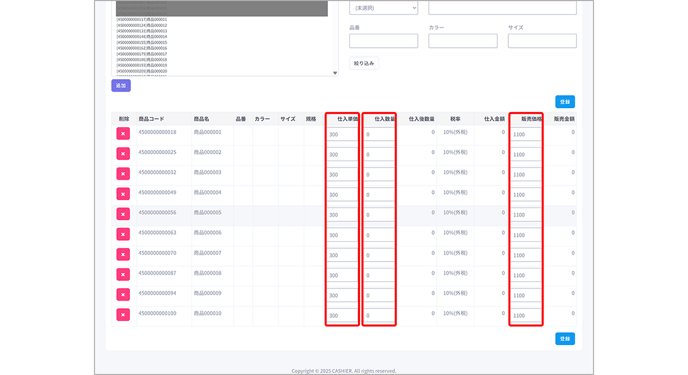Image resolution: width=688 pixels, height=375 pixels.
Task: Edit the 仕入数量 field for 商品000005
Action: 379,215
